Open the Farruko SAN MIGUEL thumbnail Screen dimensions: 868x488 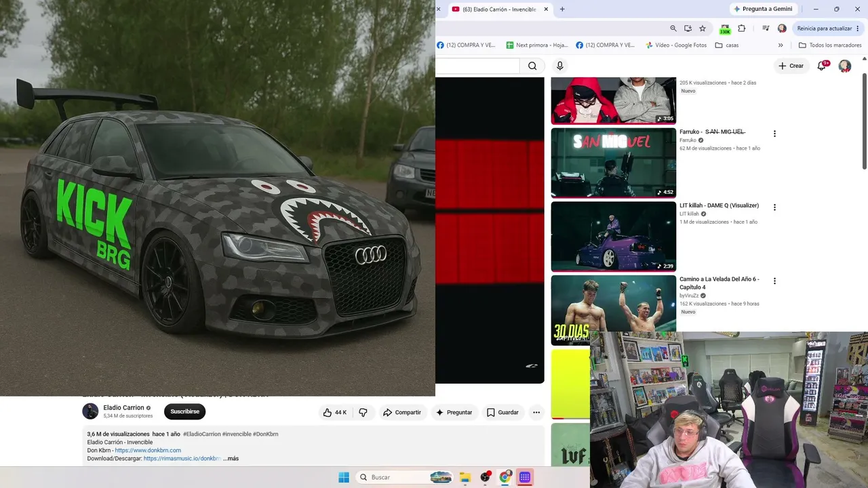(614, 163)
